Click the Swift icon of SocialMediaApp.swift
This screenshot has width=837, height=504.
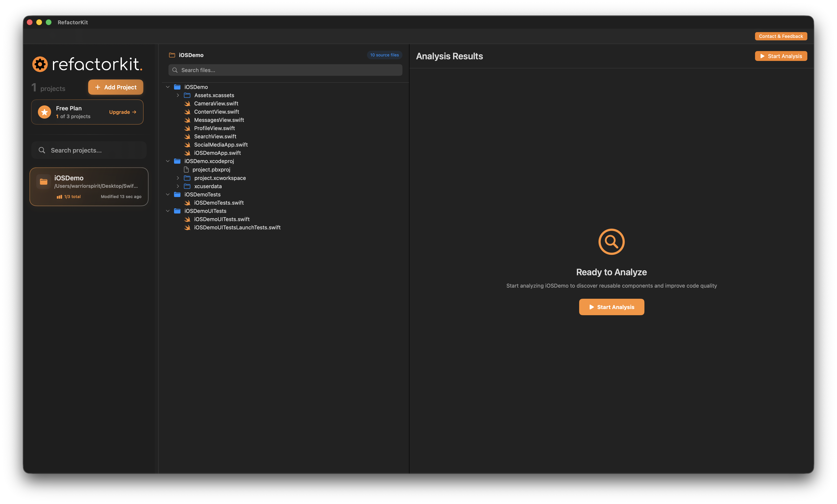187,145
